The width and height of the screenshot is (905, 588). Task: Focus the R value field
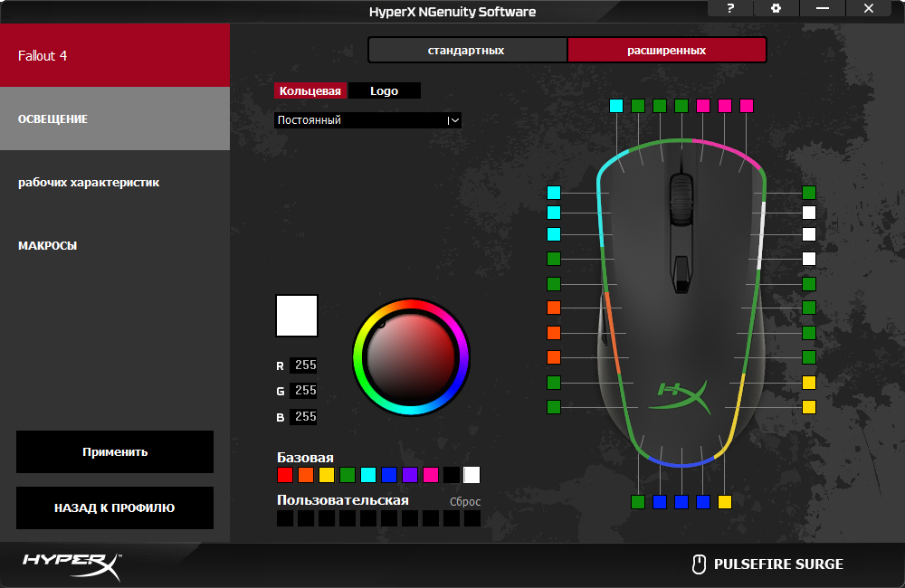(x=304, y=365)
